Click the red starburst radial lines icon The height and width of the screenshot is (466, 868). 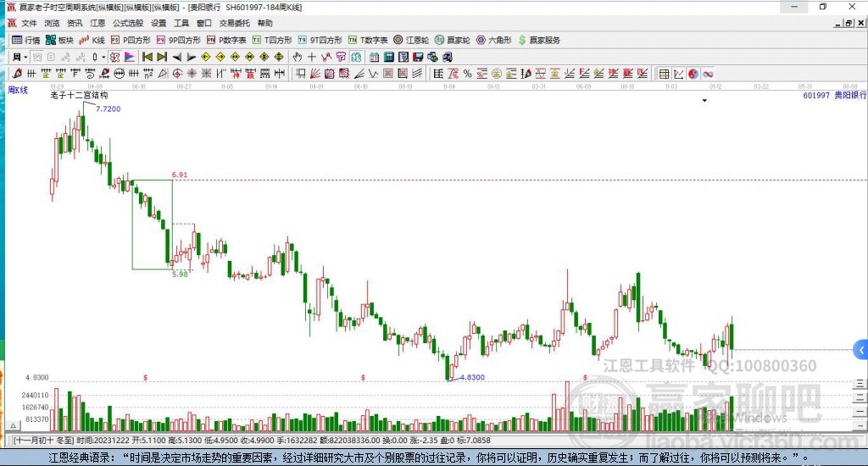tap(192, 74)
